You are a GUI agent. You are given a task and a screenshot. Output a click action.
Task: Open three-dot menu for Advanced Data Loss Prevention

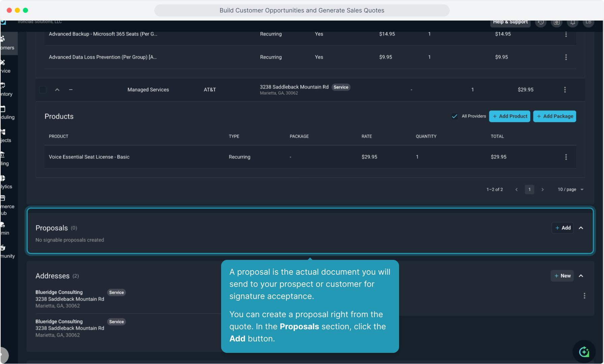(566, 57)
